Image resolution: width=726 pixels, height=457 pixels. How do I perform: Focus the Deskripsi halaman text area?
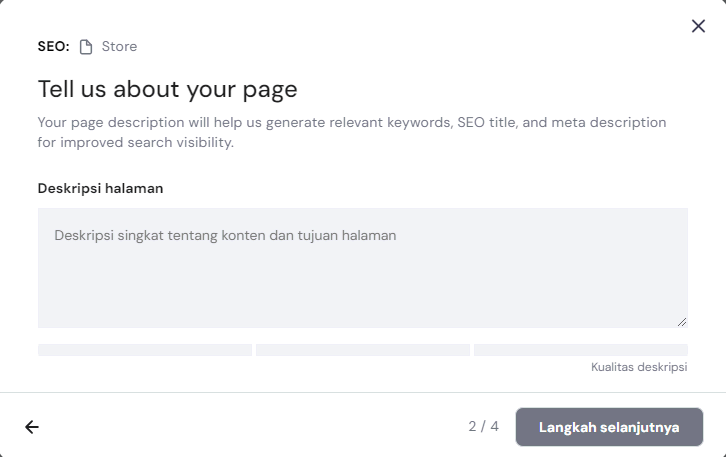(x=362, y=267)
